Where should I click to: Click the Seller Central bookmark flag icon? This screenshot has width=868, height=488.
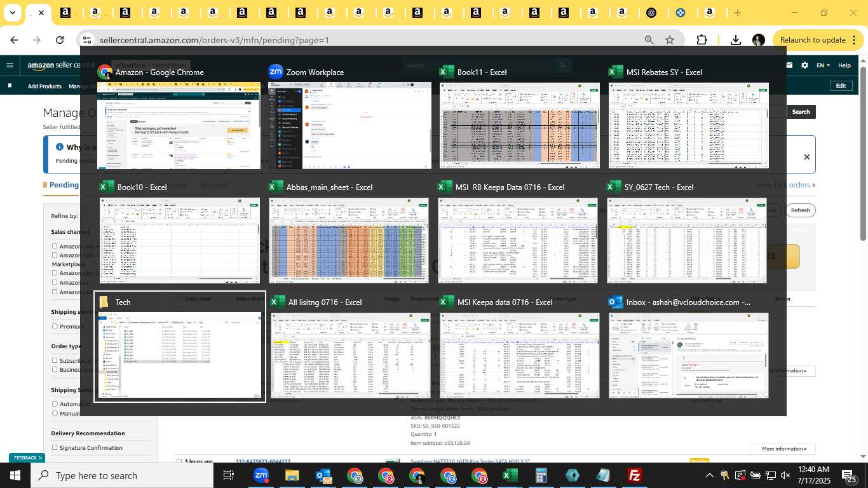[x=10, y=86]
